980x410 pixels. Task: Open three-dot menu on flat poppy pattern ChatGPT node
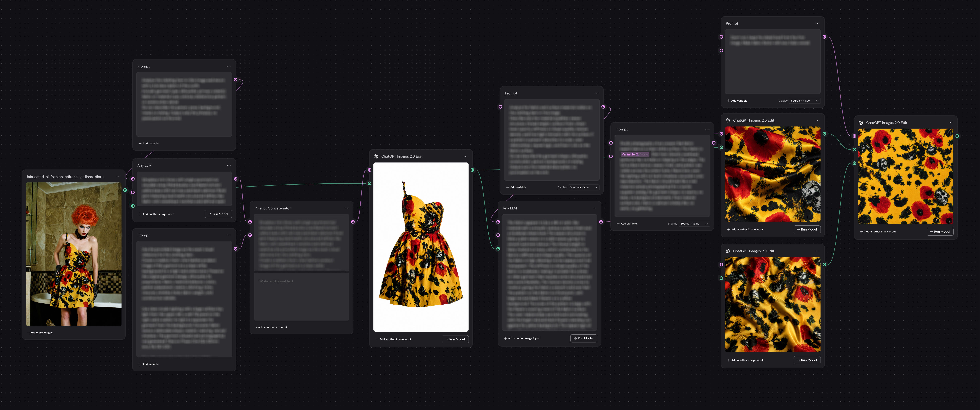[x=950, y=123]
